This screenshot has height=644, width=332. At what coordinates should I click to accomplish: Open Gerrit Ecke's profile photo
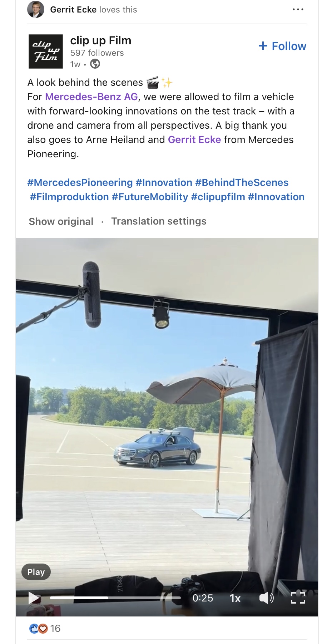coord(36,9)
